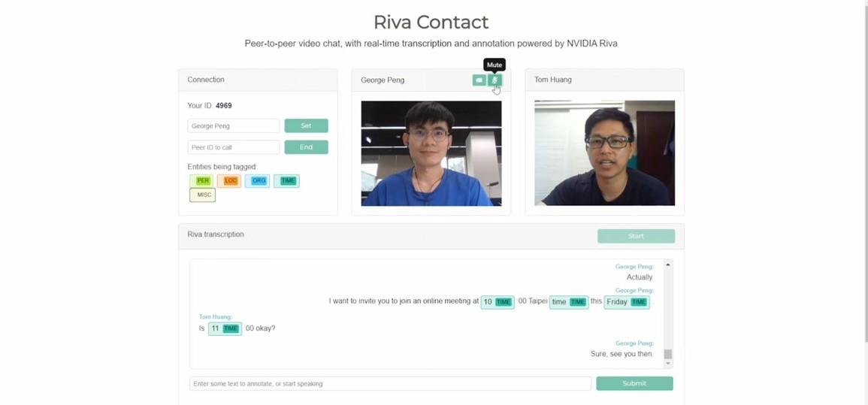The width and height of the screenshot is (868, 405).
Task: Toggle the LOC entity tag
Action: pos(229,181)
